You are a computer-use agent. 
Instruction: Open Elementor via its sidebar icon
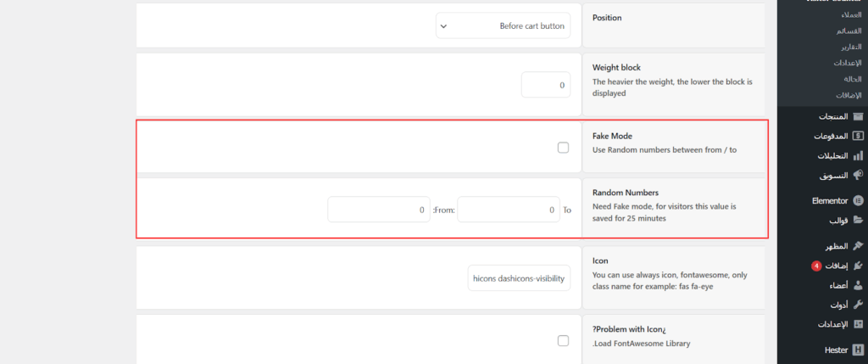(858, 201)
